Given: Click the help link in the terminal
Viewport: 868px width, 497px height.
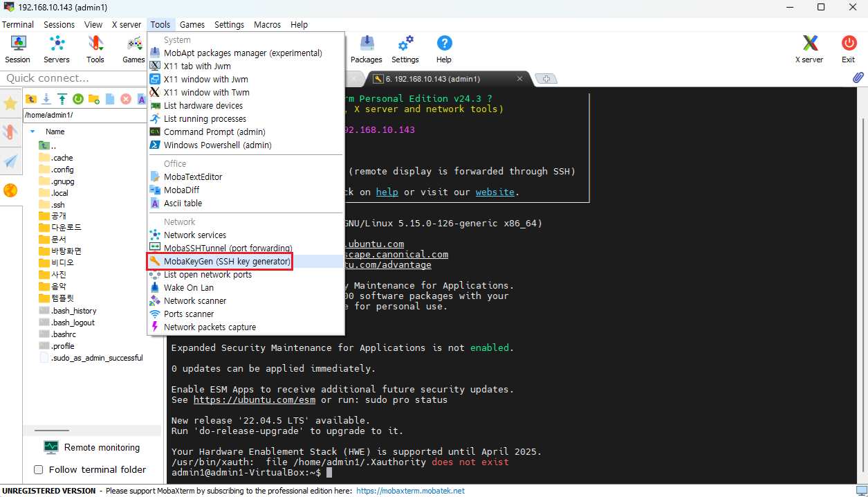Looking at the screenshot, I should [387, 192].
